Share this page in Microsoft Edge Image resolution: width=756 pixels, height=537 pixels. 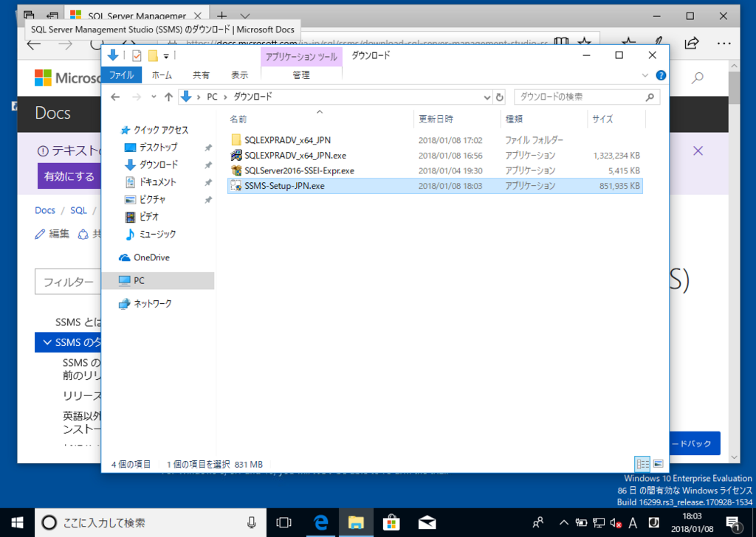(692, 42)
